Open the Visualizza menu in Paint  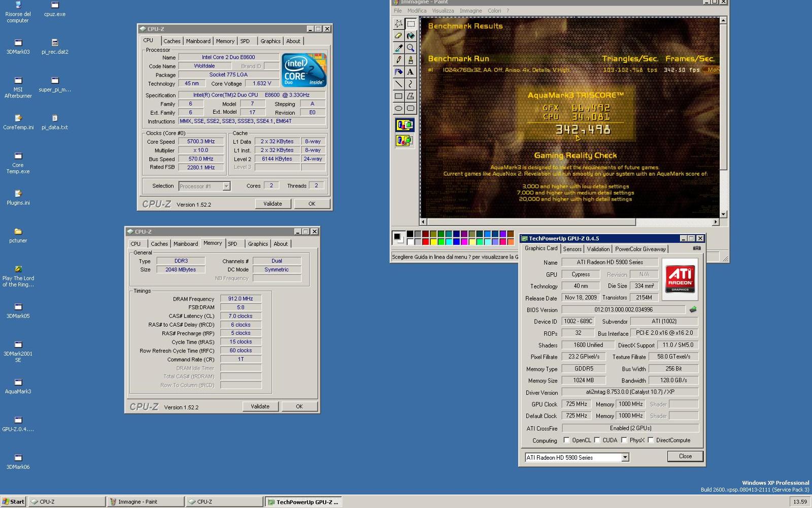443,11
